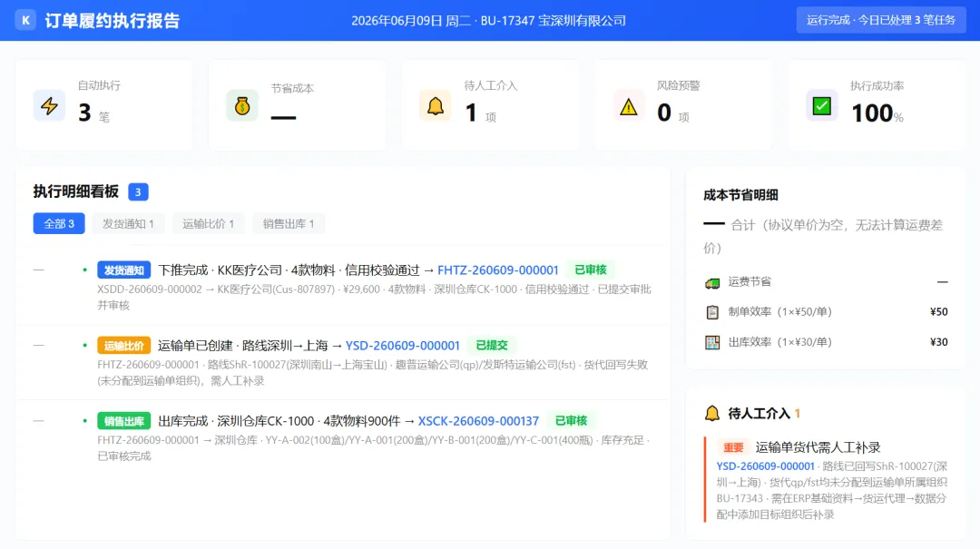The height and width of the screenshot is (549, 980).
Task: Click the green 销售出库 tag
Action: pos(123,421)
